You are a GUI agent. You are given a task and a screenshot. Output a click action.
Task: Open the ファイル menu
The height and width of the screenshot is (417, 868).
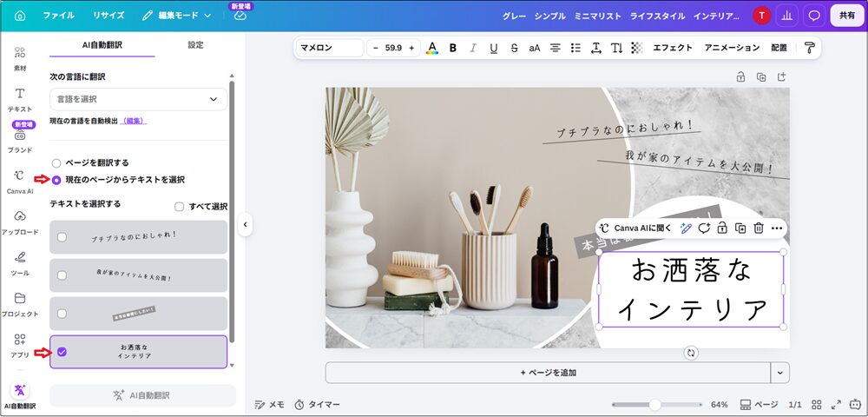[x=59, y=16]
